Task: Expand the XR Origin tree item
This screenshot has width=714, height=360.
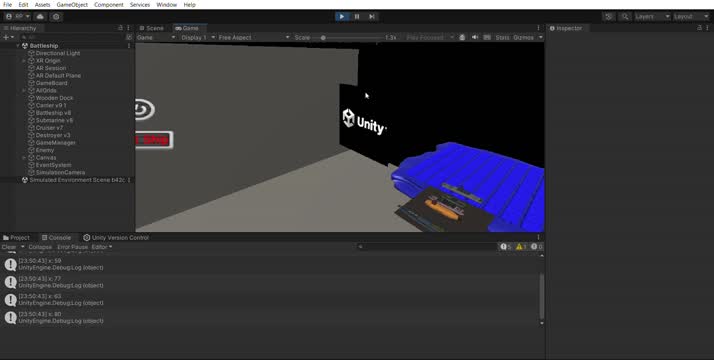Action: pos(24,61)
